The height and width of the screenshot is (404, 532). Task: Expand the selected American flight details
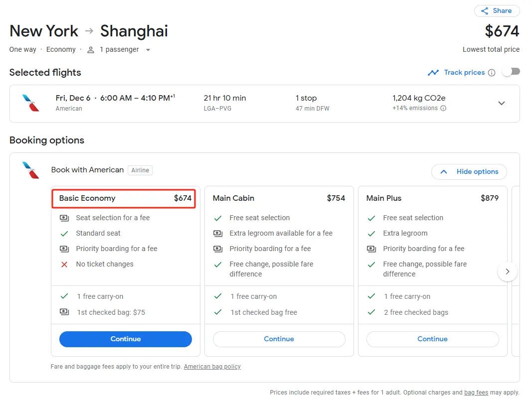pyautogui.click(x=502, y=103)
